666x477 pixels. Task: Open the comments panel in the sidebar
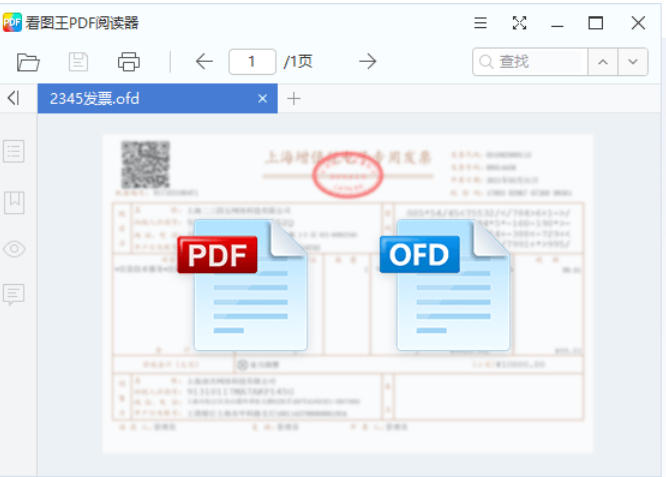(x=14, y=294)
